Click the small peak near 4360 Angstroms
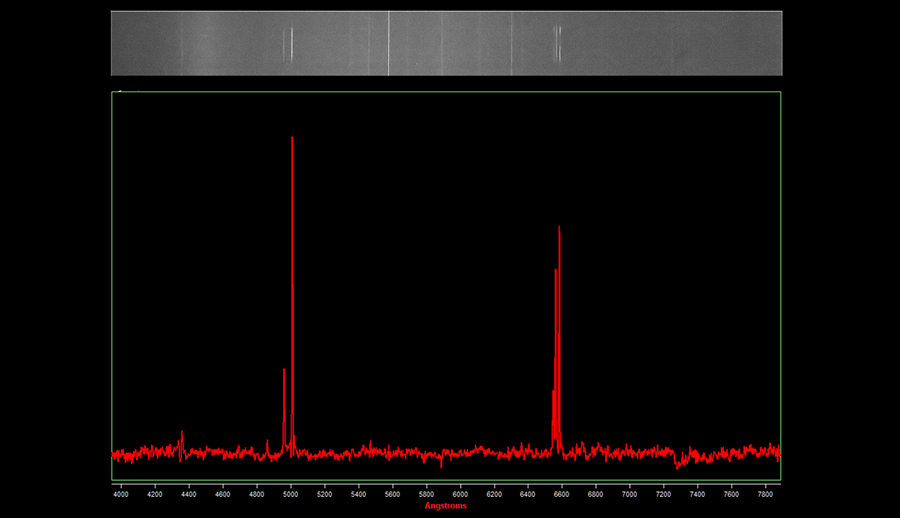900x518 pixels. (182, 434)
